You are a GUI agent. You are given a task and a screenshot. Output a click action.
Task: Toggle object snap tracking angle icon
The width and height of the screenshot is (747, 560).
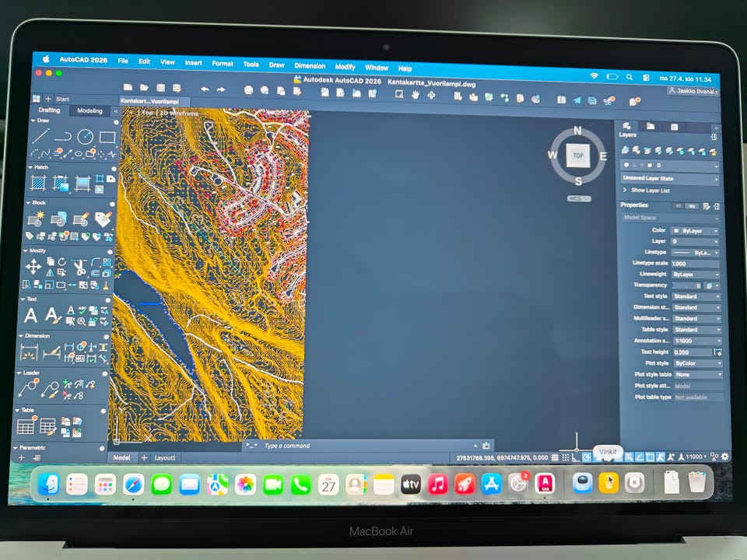[x=640, y=457]
